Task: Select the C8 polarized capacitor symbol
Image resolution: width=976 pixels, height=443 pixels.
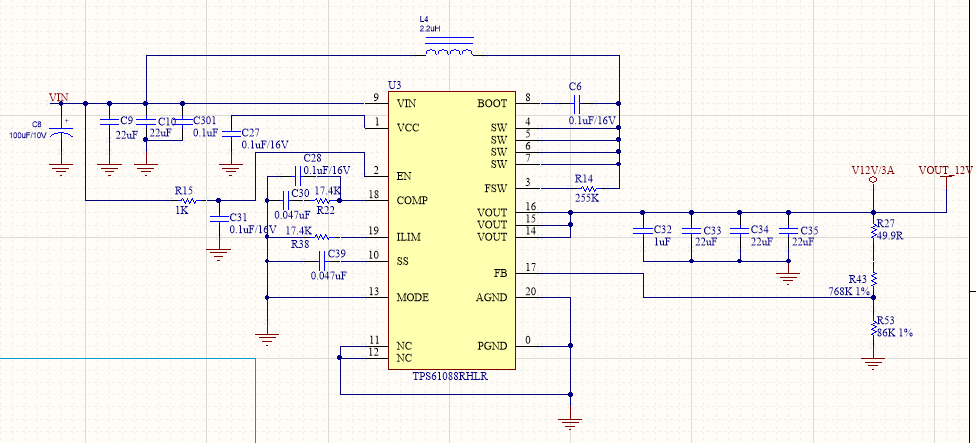Action: [61, 133]
